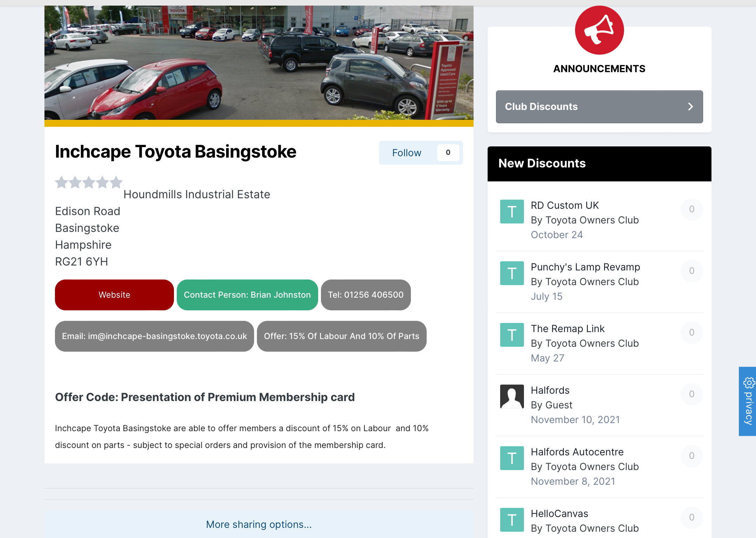The width and height of the screenshot is (756, 538).
Task: Click the ANNOUNCEMENTS heading
Action: [599, 69]
